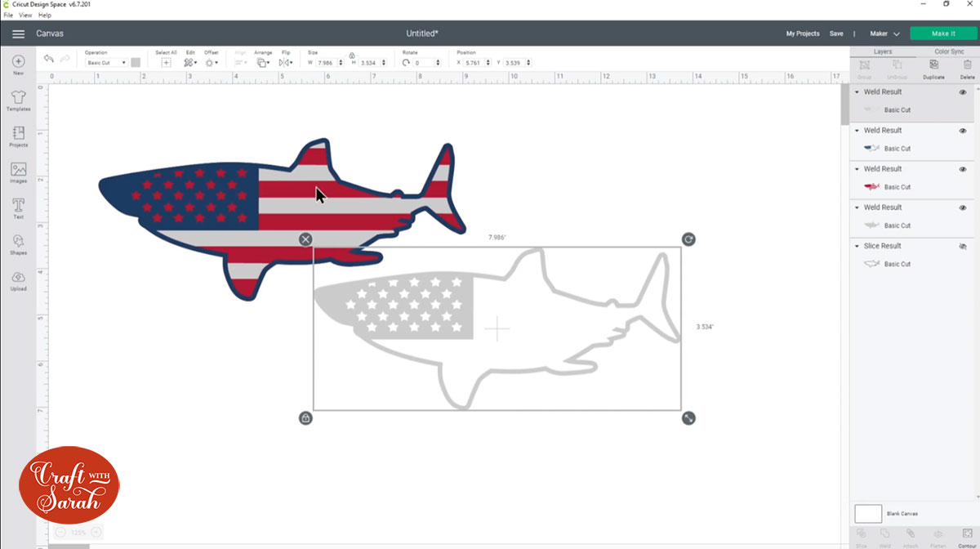Click the canvas vertical scrollbar
The height and width of the screenshot is (549, 980).
(844, 104)
